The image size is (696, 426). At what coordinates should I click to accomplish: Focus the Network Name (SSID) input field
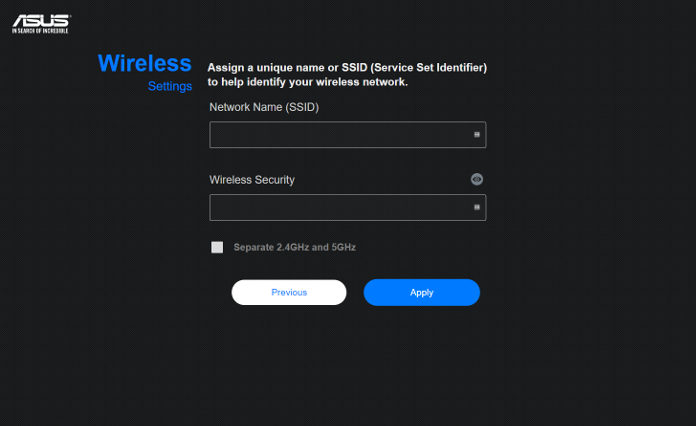348,134
